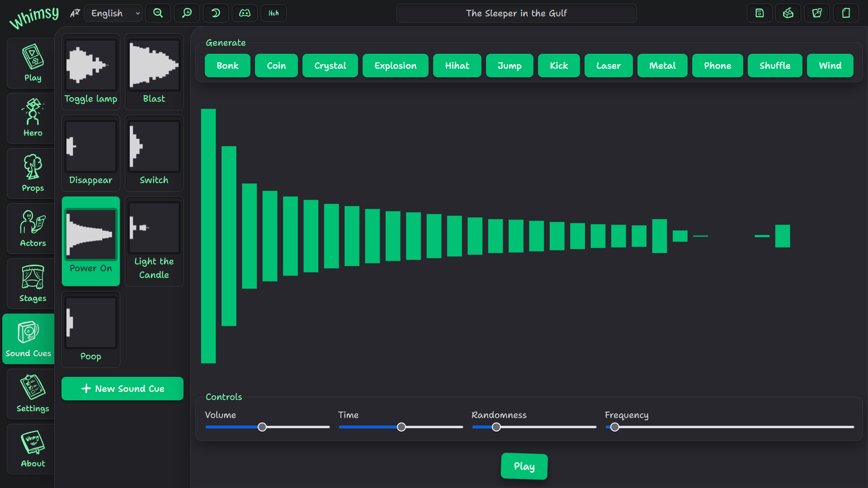Generate an Explosion sound

point(395,66)
